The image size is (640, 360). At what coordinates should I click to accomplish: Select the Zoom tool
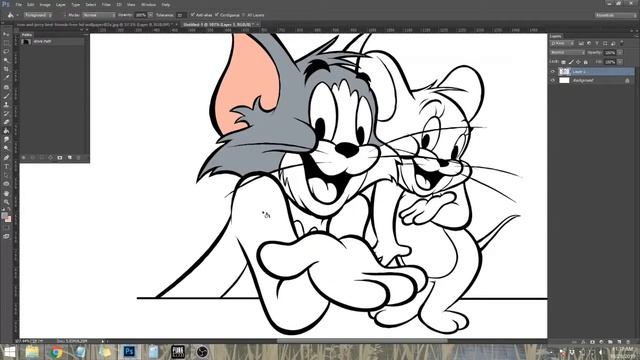click(6, 202)
